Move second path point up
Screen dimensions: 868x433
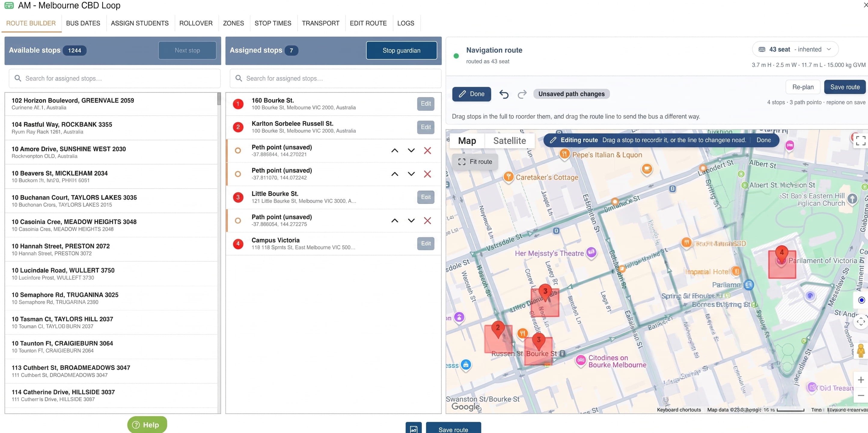tap(395, 174)
